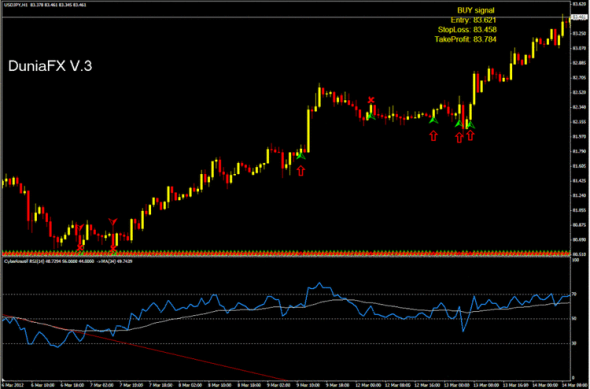Click the 81.970 price axis label
590x389 pixels.
point(579,137)
